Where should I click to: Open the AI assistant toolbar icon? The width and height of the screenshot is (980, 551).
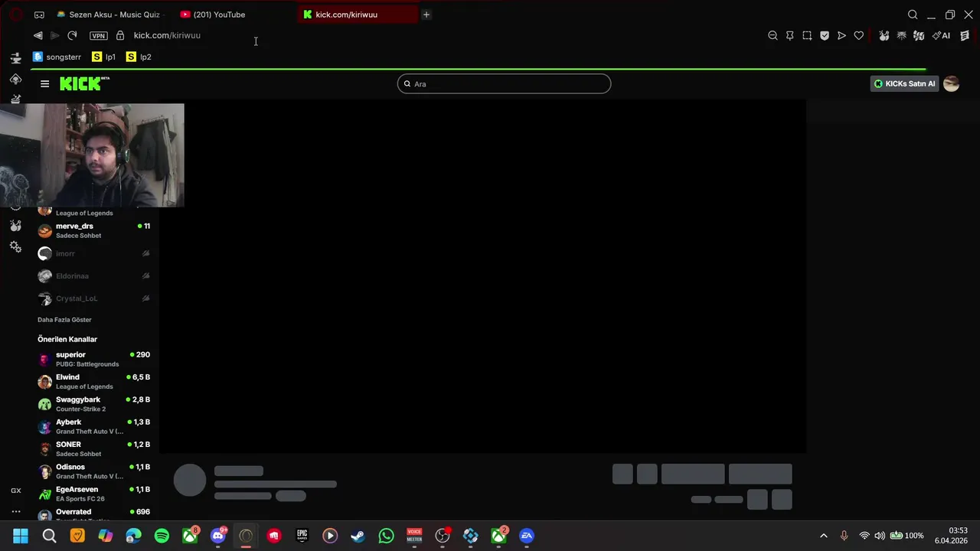[x=941, y=35]
